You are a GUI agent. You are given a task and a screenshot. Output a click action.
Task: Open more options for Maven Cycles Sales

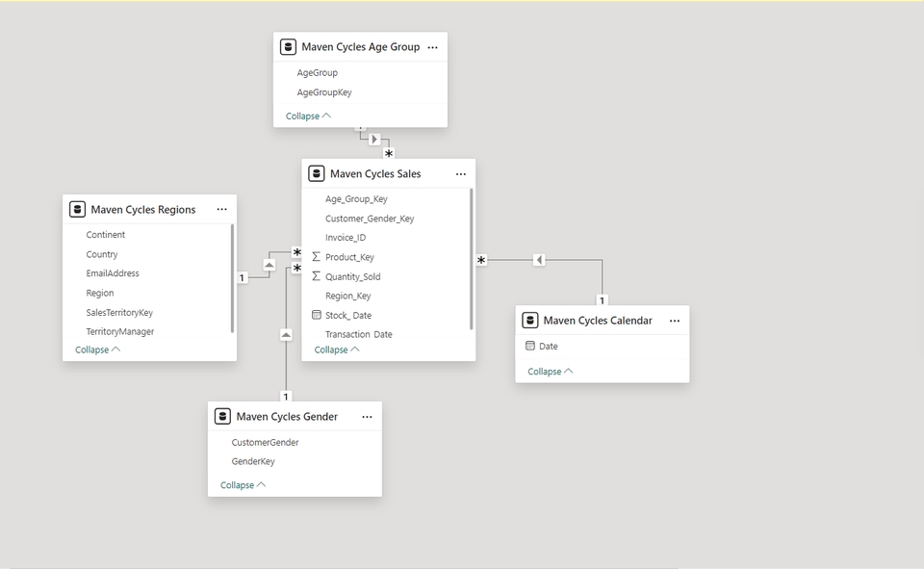461,174
